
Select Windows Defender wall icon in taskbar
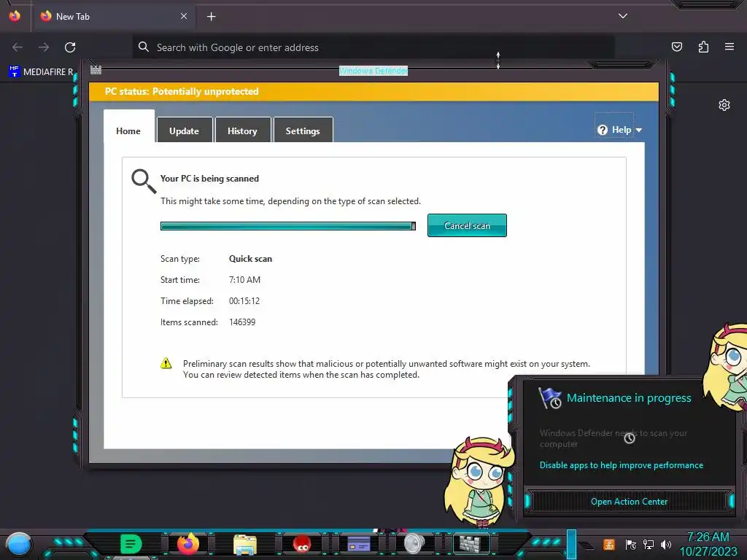point(471,543)
